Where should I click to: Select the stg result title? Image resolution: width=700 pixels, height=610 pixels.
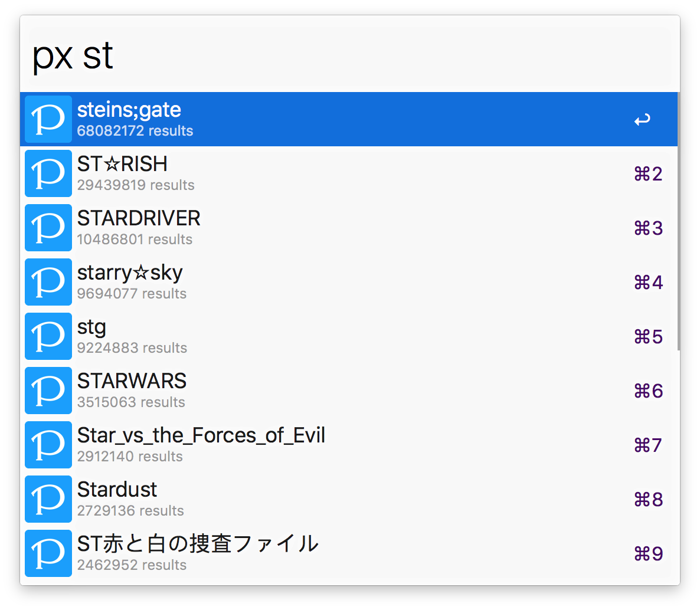tap(91, 327)
